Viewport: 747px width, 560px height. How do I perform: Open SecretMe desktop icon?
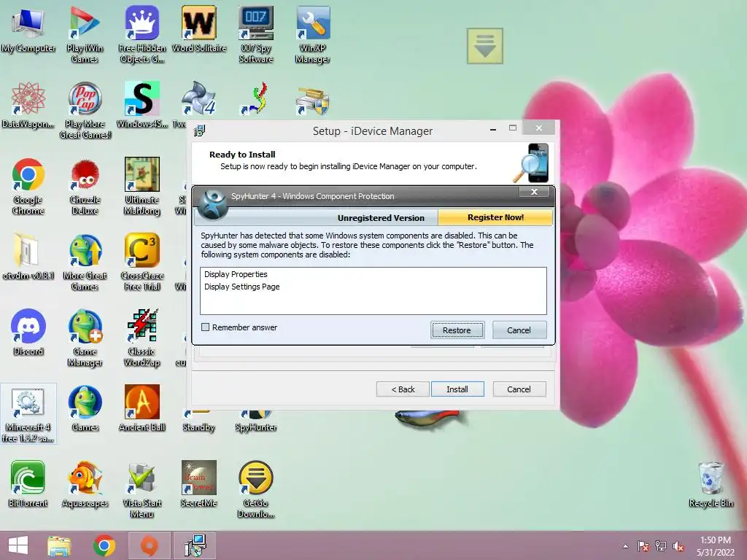pos(199,484)
